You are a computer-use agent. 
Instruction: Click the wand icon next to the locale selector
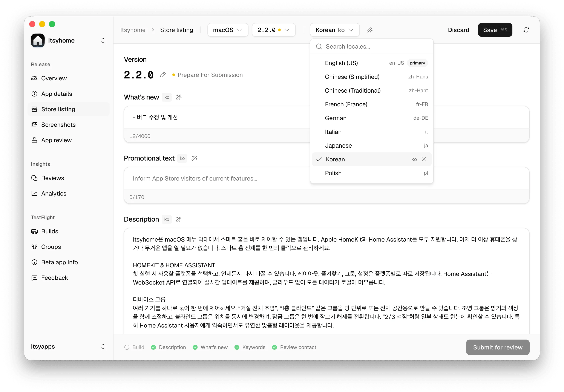click(369, 30)
